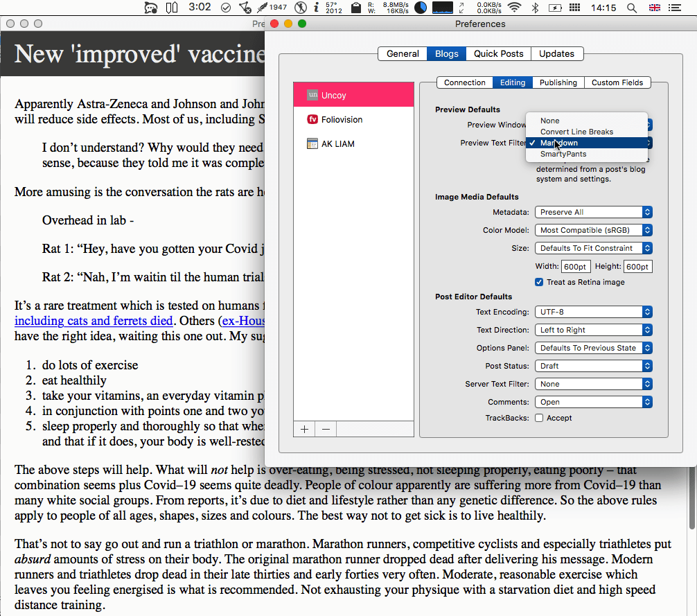This screenshot has height=616, width=697.
Task: Select the Uncoy blog row
Action: tap(354, 95)
